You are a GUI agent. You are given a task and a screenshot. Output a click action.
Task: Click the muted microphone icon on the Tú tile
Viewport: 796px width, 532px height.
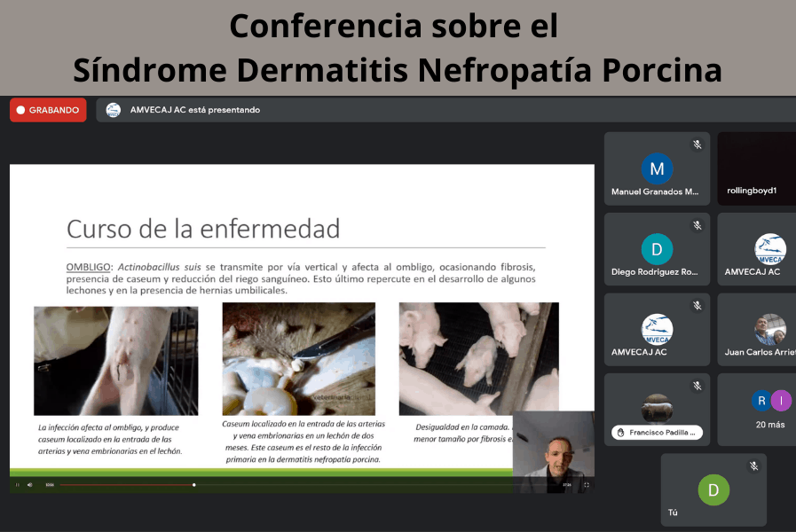tap(754, 466)
